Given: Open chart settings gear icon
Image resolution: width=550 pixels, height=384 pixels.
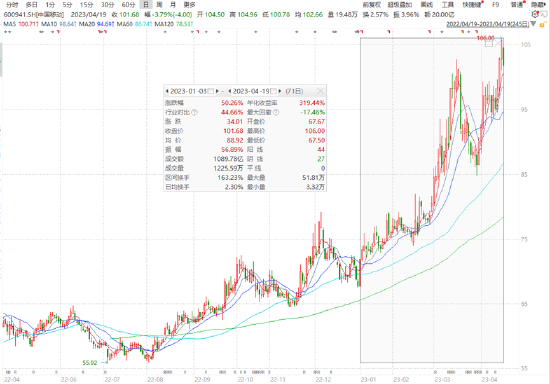Looking at the screenshot, I should coord(535,14).
